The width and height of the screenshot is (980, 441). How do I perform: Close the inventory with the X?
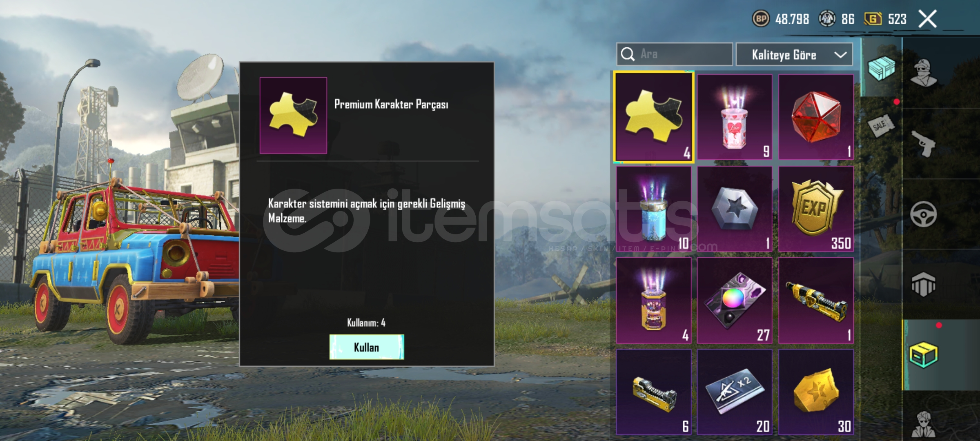point(927,19)
